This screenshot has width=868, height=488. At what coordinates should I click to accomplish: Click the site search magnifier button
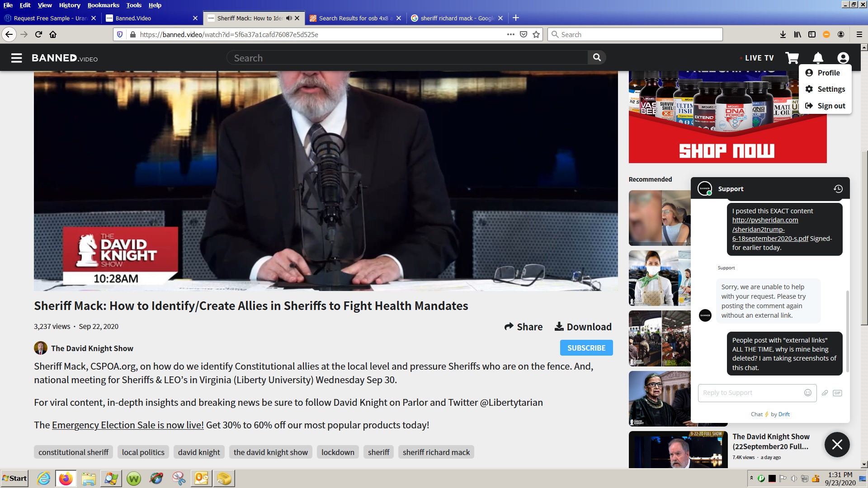[x=597, y=57]
